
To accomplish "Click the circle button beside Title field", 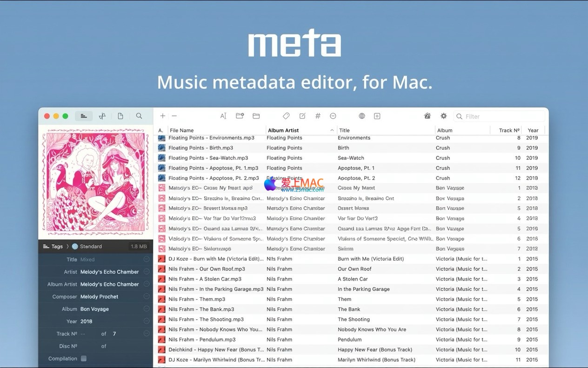I will coord(147,259).
